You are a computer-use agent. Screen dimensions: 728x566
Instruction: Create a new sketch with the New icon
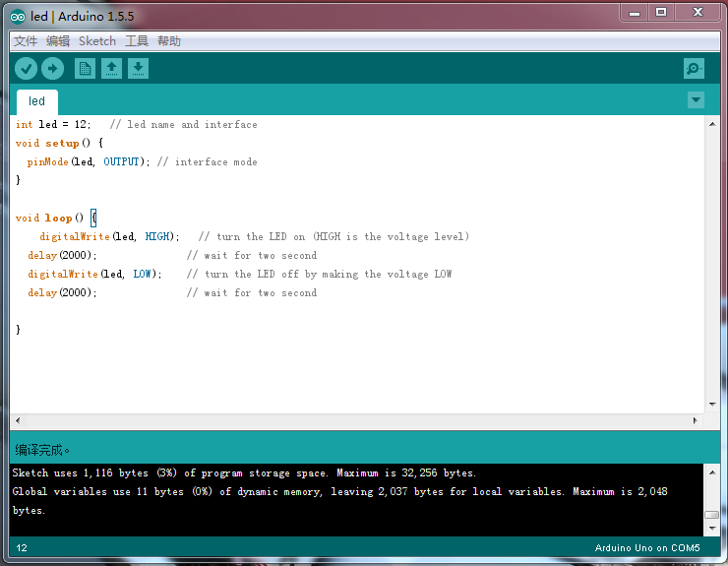(x=85, y=69)
